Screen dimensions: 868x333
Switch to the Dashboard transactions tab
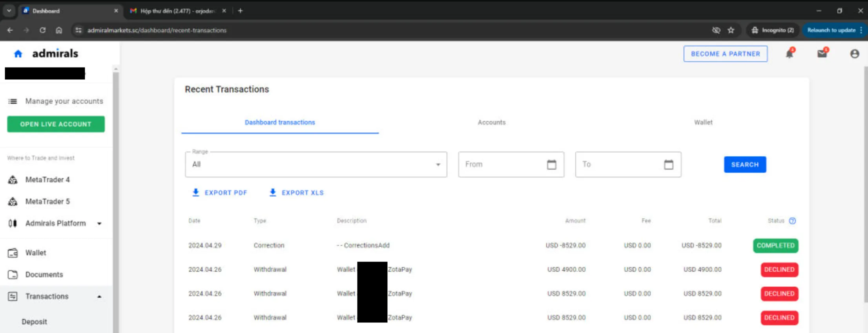coord(280,123)
